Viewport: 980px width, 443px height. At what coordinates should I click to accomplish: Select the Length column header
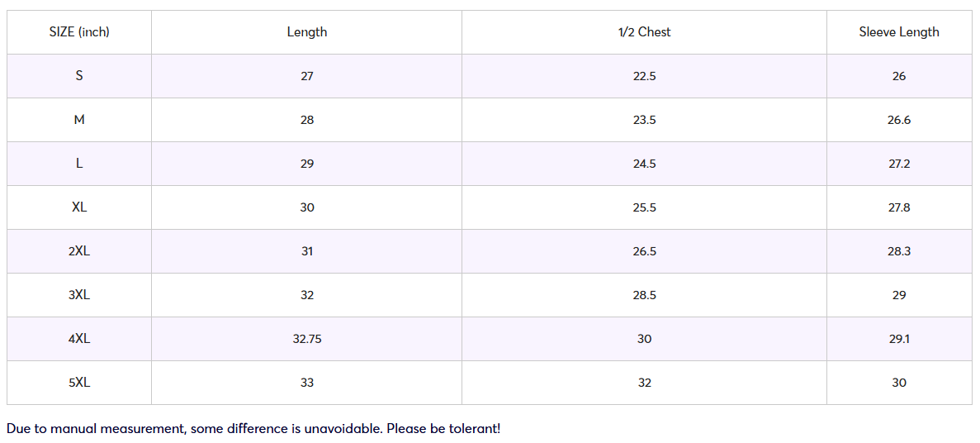pos(307,32)
